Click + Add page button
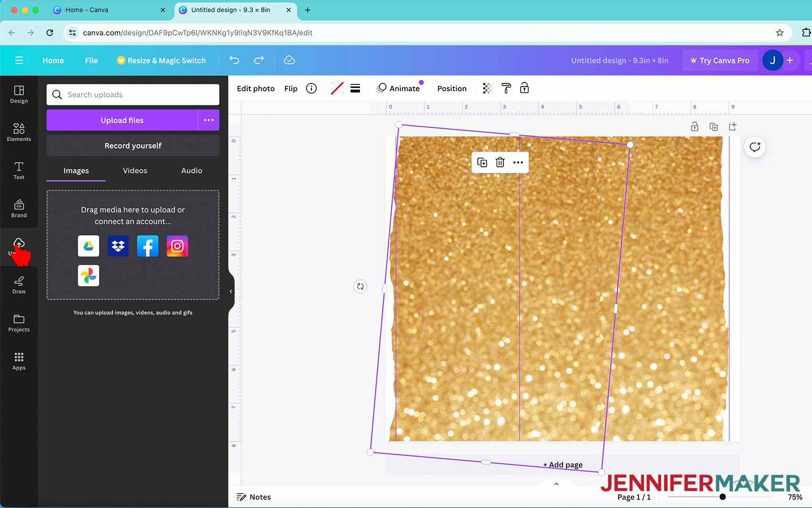Screen dimensions: 812x508 coord(563,464)
